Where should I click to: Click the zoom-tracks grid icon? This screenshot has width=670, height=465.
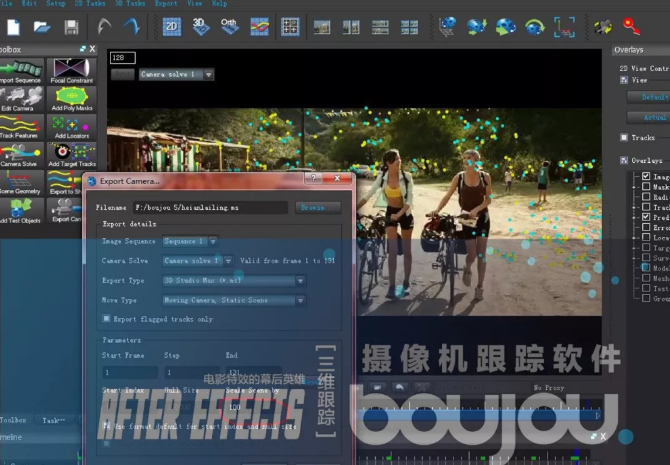pos(290,27)
